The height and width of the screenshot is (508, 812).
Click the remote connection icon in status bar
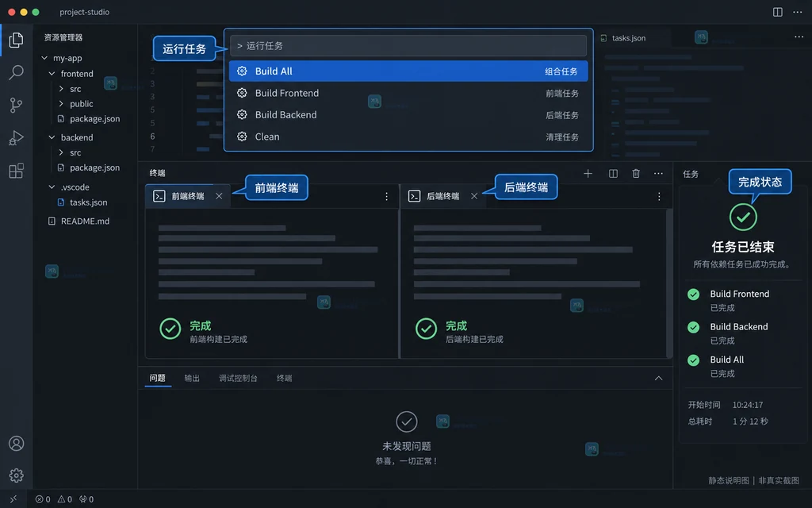point(13,499)
